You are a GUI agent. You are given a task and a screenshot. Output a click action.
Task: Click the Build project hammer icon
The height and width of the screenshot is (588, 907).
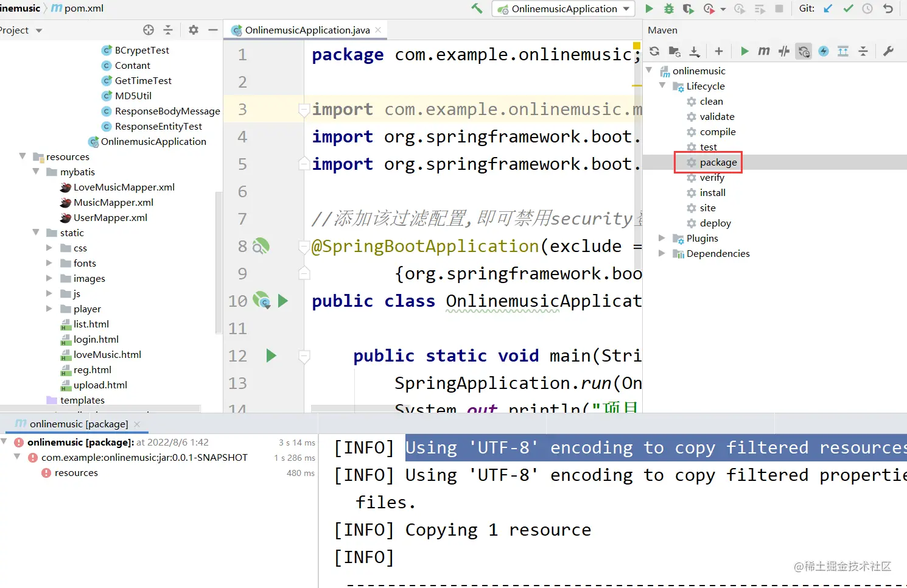coord(477,9)
